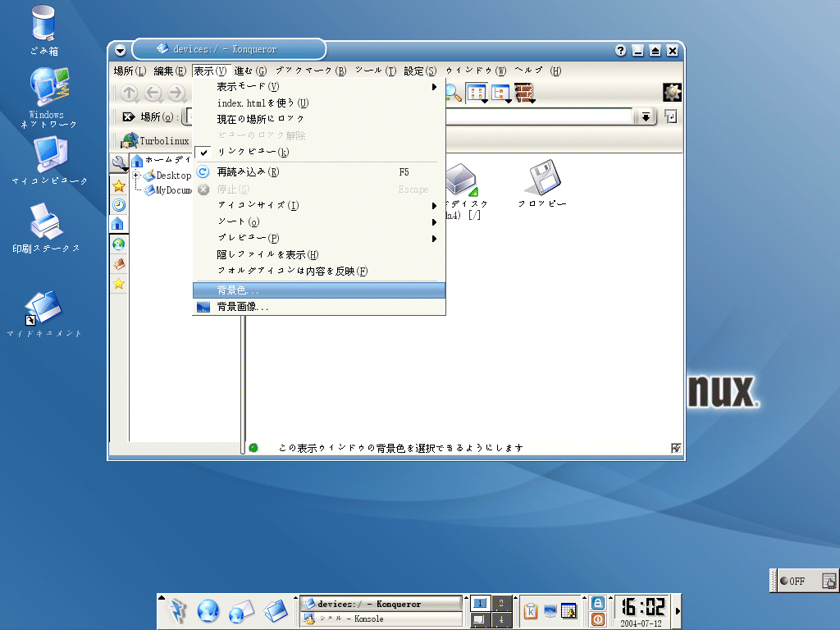Open the network globe sidebar tab
The height and width of the screenshot is (630, 840).
click(x=119, y=244)
